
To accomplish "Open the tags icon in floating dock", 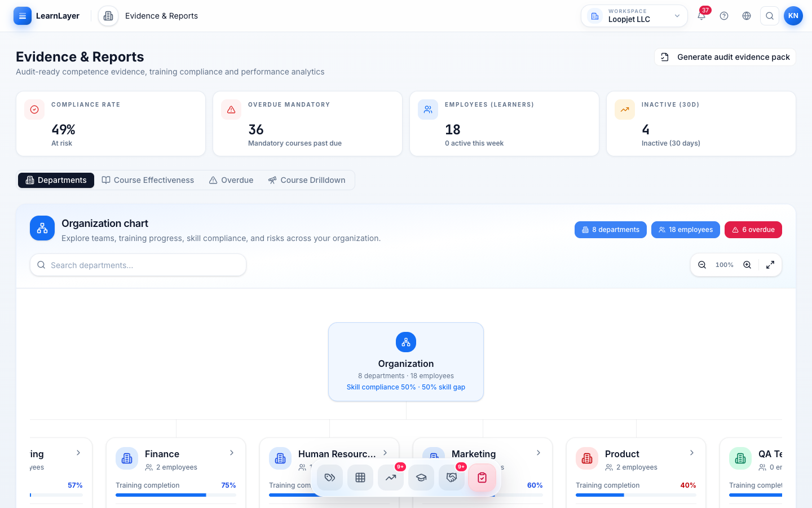I will click(x=330, y=478).
